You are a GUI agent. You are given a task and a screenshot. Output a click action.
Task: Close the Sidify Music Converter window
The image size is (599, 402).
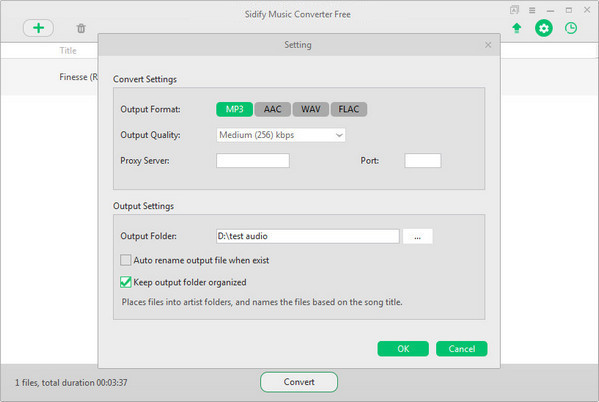coord(587,10)
